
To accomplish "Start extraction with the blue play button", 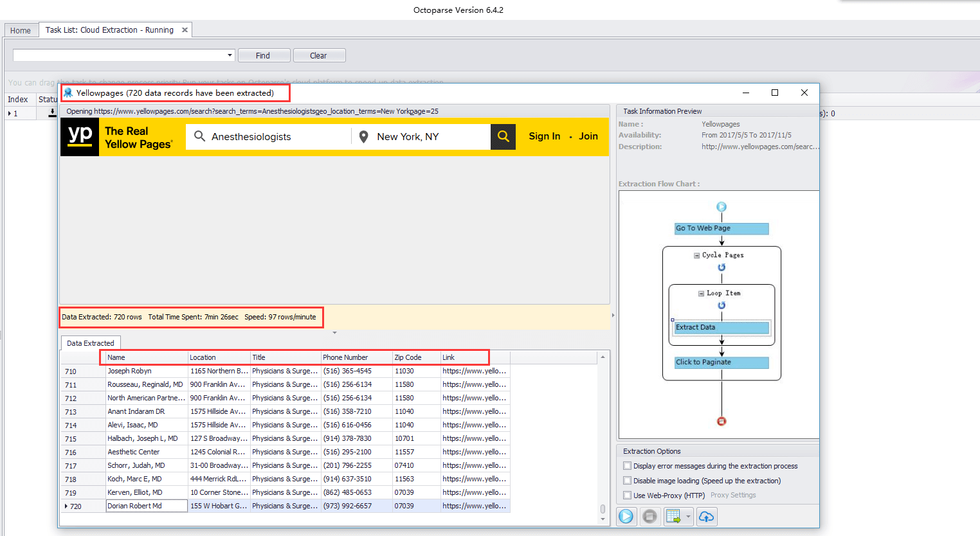I will [x=626, y=516].
